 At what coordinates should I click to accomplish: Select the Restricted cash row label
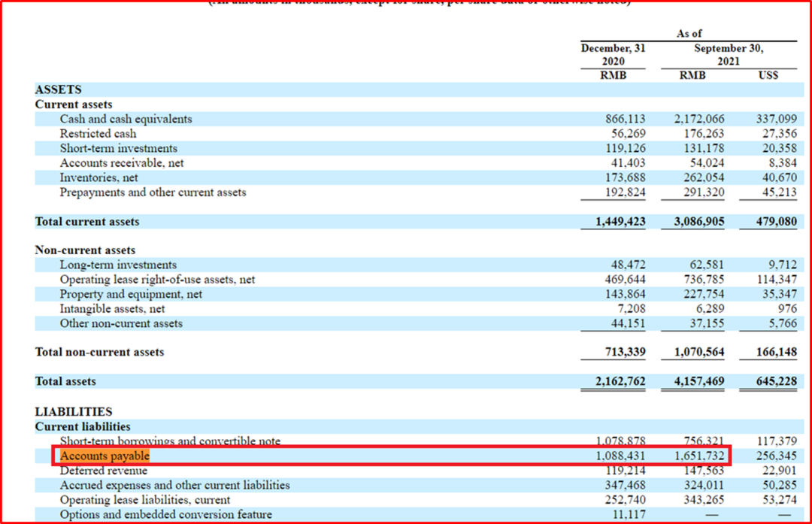(98, 133)
